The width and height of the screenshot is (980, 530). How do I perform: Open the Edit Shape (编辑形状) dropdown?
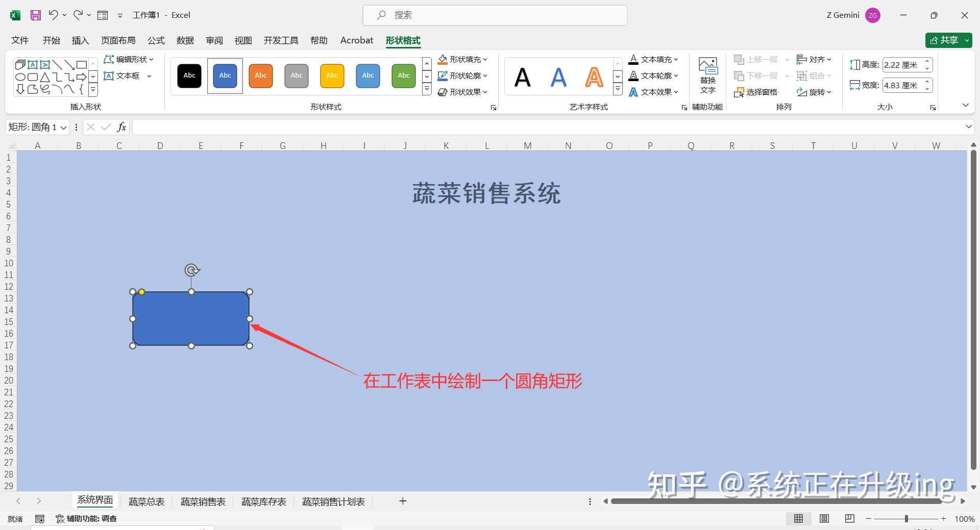click(128, 59)
